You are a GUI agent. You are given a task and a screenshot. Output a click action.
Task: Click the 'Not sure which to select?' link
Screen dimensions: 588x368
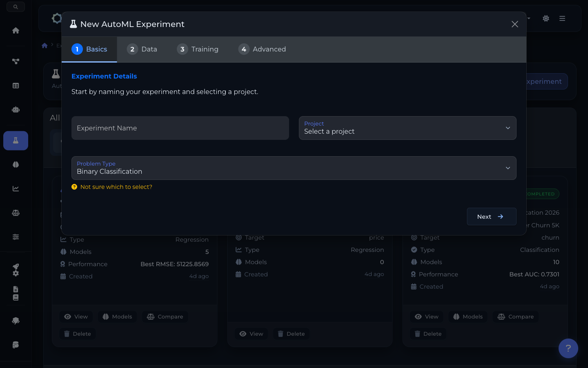point(116,187)
